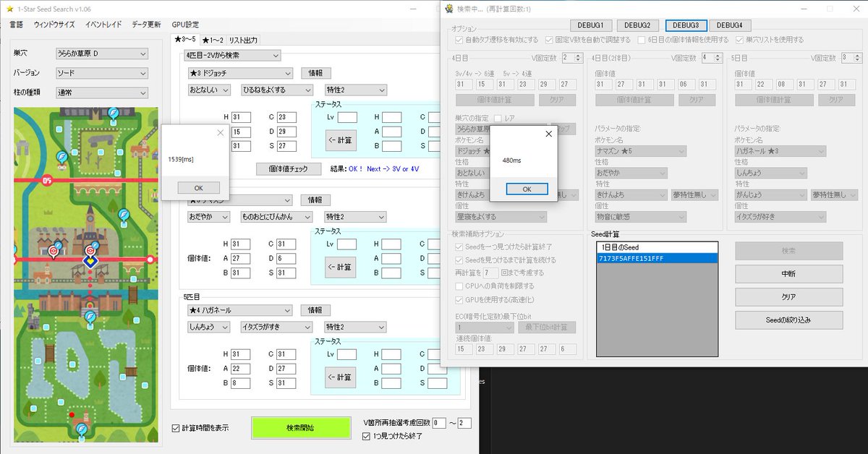Screen dimensions: 868x454
Task: Toggle 固定V数を自動で調整する checkbox
Action: pyautogui.click(x=550, y=40)
